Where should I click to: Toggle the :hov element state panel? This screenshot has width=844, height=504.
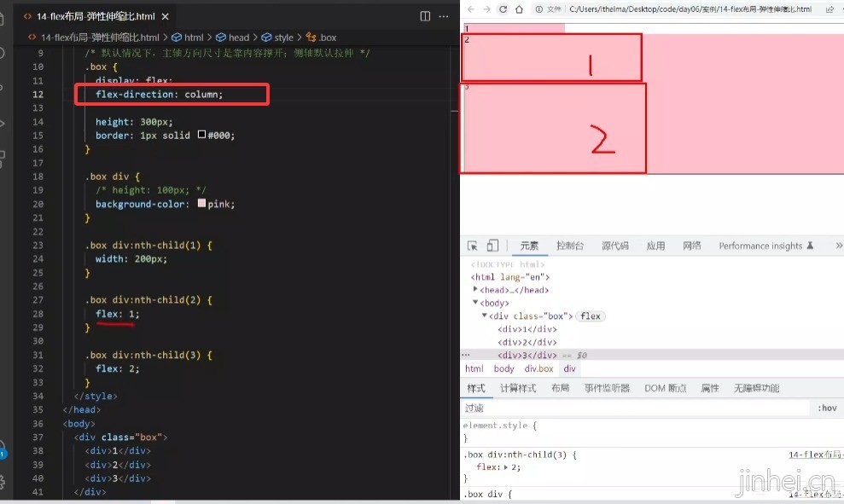click(827, 408)
